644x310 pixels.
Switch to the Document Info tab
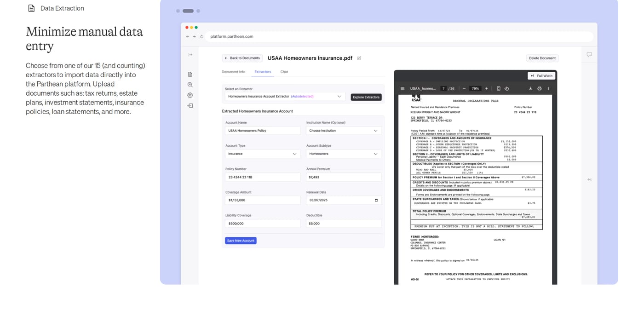click(233, 72)
